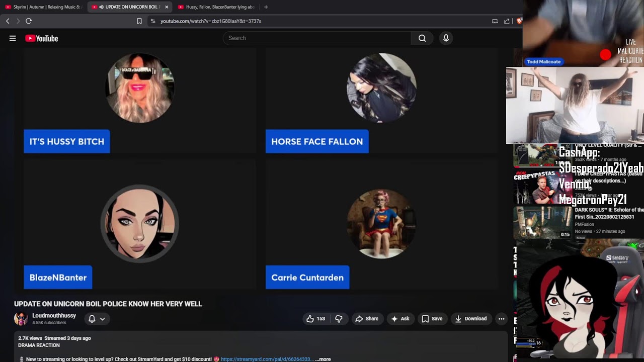Click the blonde sunglasses participant avatar

(140, 88)
